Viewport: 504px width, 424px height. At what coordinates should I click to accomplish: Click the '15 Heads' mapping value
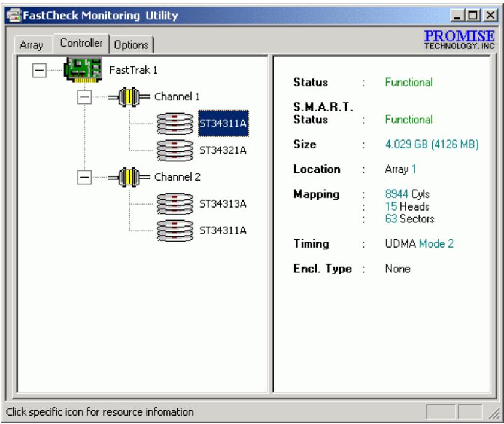click(407, 206)
